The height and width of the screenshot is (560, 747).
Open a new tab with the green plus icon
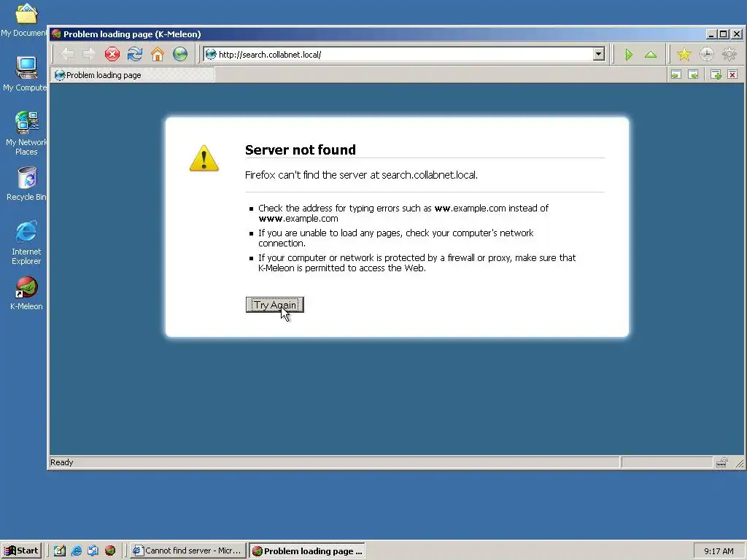(x=716, y=74)
